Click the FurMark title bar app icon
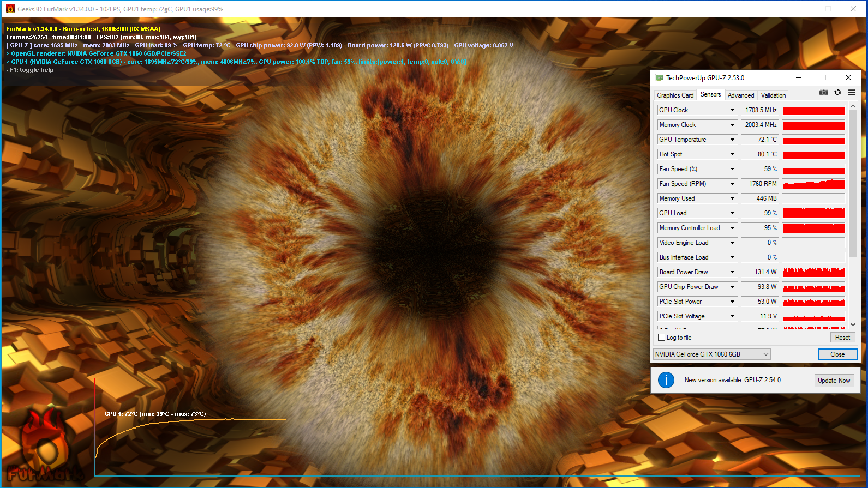The image size is (868, 488). pos(10,9)
